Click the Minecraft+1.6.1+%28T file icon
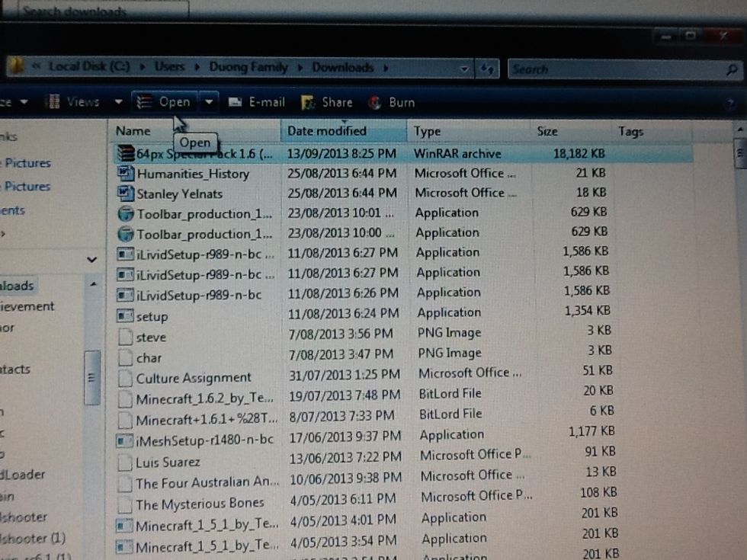The image size is (747, 560). [x=125, y=420]
